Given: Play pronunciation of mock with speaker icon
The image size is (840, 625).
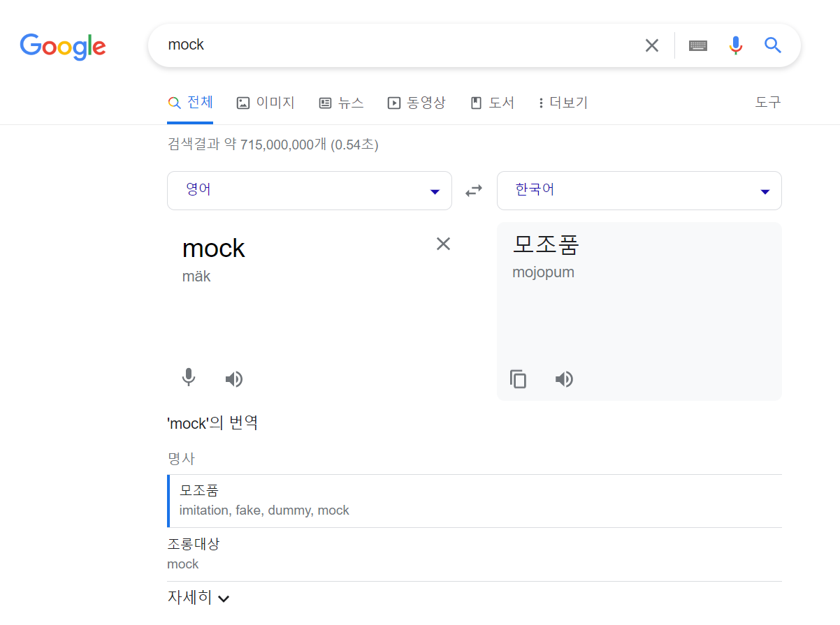Looking at the screenshot, I should (234, 378).
